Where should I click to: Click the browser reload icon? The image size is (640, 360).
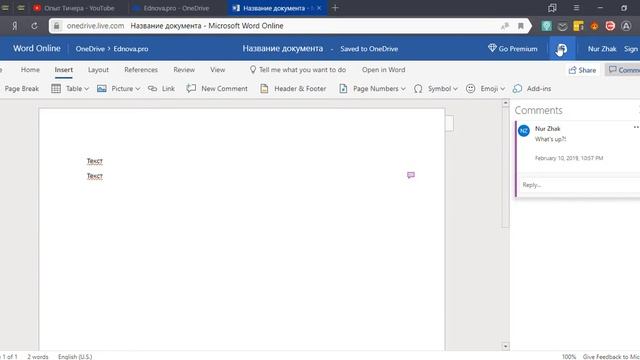click(x=34, y=26)
